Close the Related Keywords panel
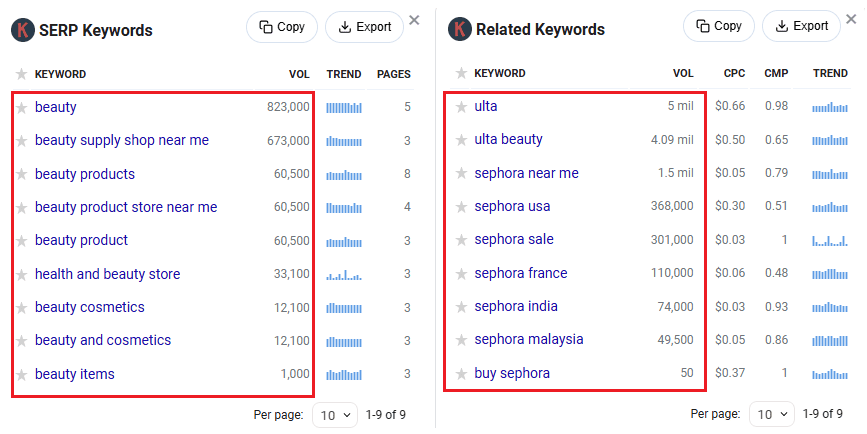The width and height of the screenshot is (867, 434). pyautogui.click(x=851, y=19)
